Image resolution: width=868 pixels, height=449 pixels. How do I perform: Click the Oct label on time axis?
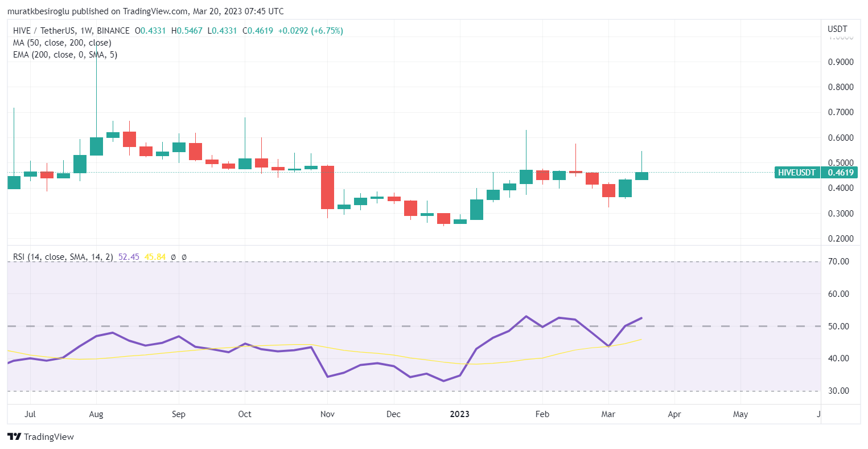coord(245,414)
